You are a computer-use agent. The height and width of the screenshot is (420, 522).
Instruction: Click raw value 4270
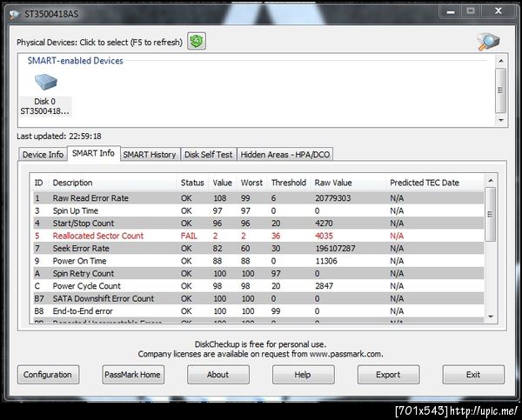click(x=324, y=223)
